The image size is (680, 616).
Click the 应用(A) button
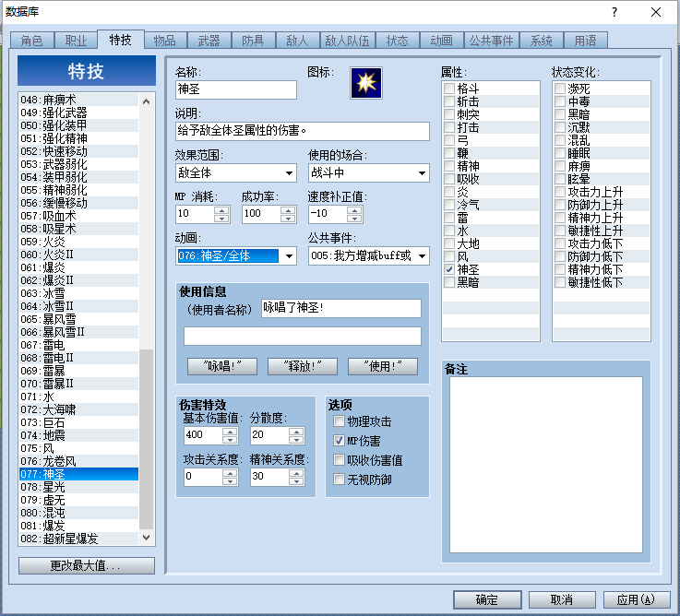(x=636, y=599)
